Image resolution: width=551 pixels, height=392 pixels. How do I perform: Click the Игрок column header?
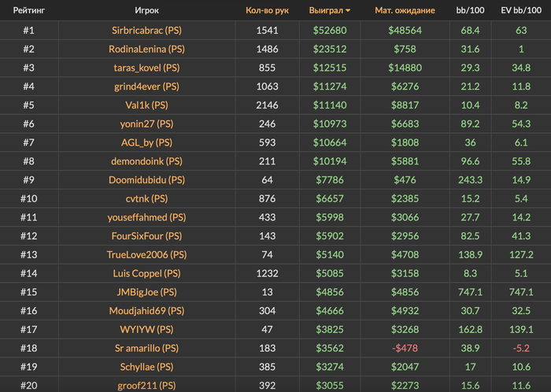146,11
